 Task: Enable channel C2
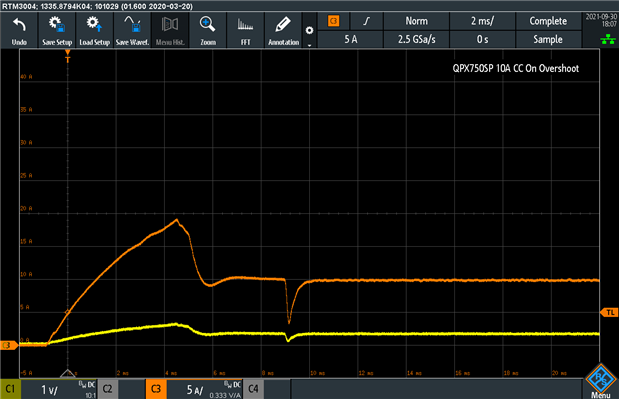tap(107, 389)
